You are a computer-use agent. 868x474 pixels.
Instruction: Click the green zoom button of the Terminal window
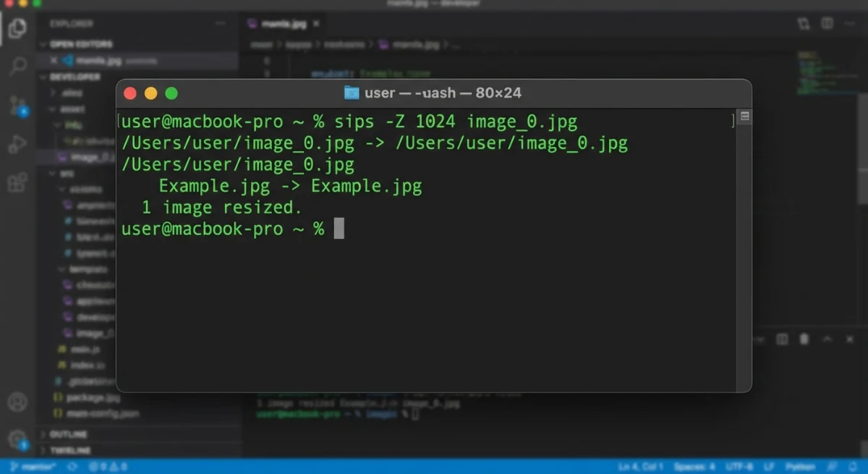point(171,93)
